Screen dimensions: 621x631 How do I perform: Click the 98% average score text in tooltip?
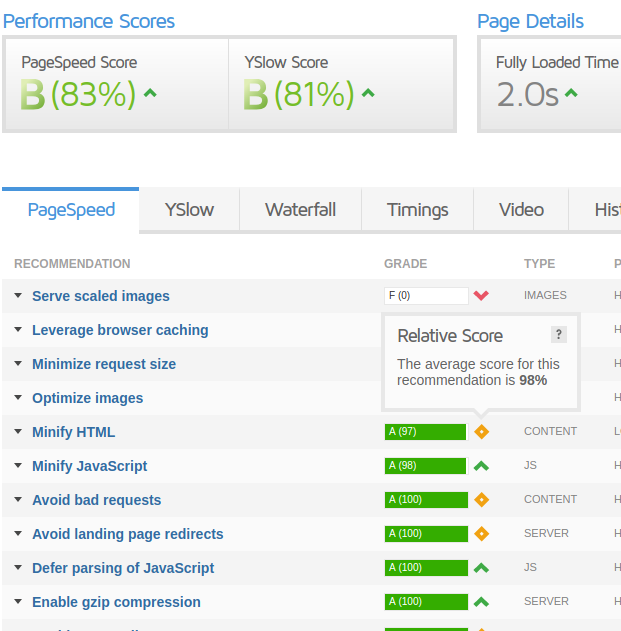pos(533,380)
